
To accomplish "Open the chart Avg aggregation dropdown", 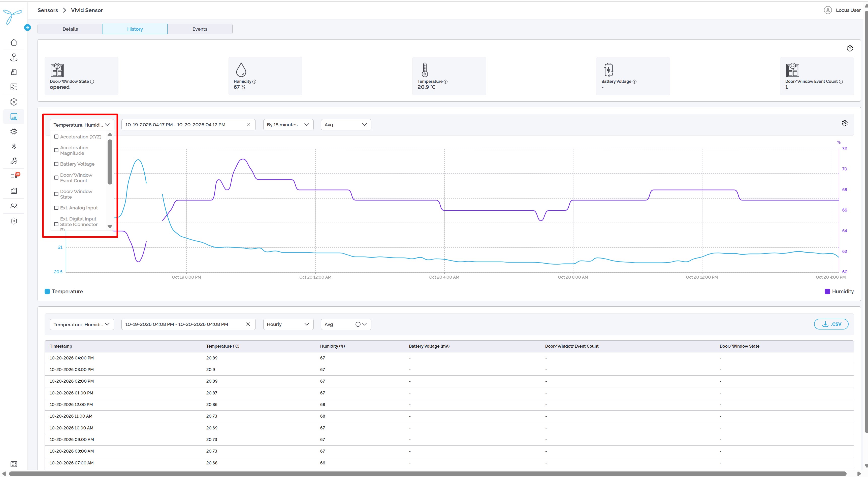I will tap(346, 125).
